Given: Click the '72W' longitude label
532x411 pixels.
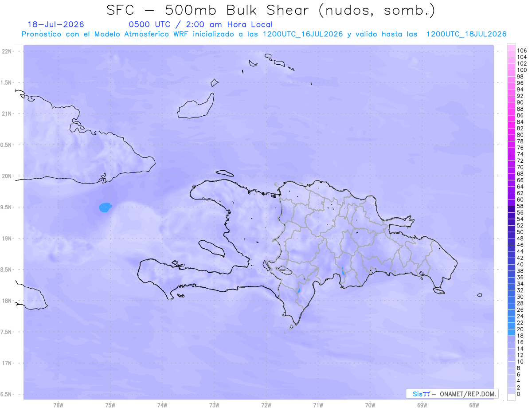Looking at the screenshot, I should (266, 405).
